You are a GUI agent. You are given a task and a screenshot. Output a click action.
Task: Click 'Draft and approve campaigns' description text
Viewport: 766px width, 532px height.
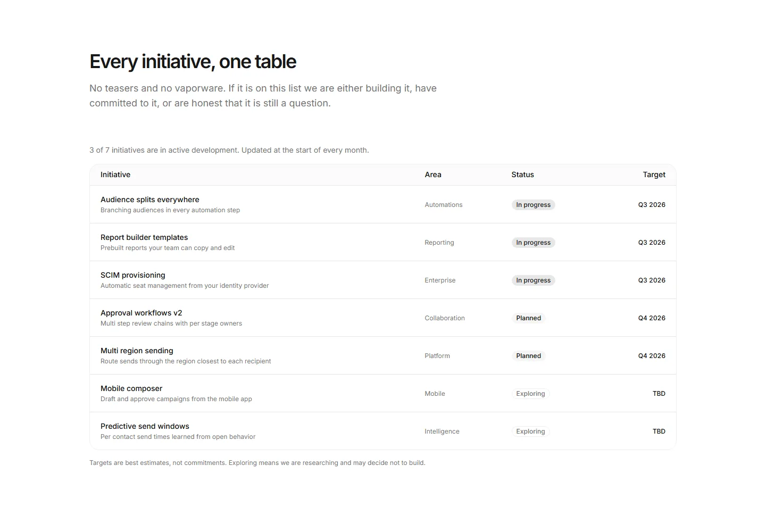[x=176, y=399]
